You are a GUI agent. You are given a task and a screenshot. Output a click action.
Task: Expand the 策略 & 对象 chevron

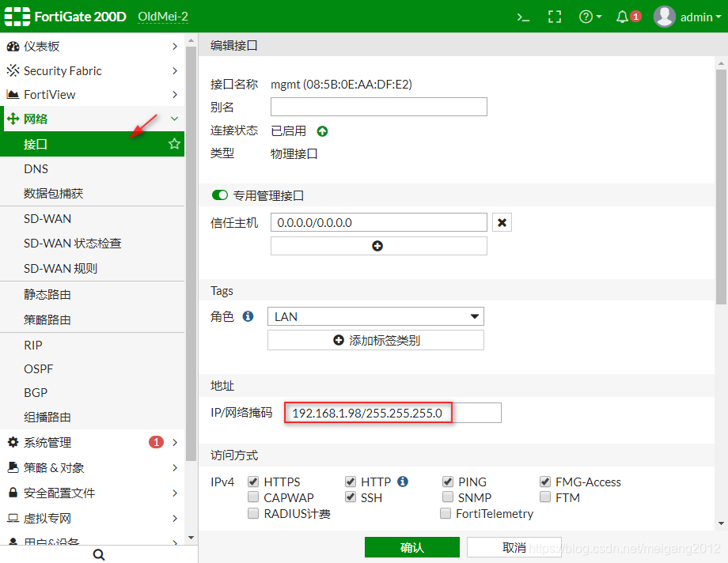click(x=175, y=467)
